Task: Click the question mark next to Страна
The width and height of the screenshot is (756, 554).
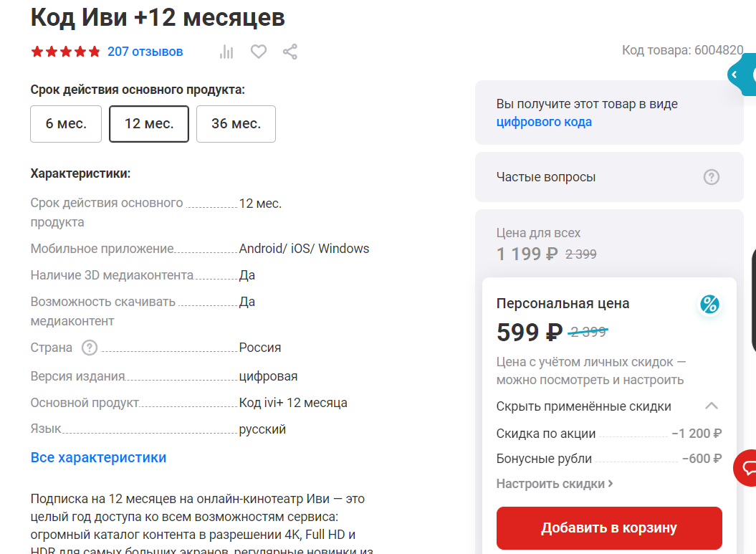Action: coord(90,348)
